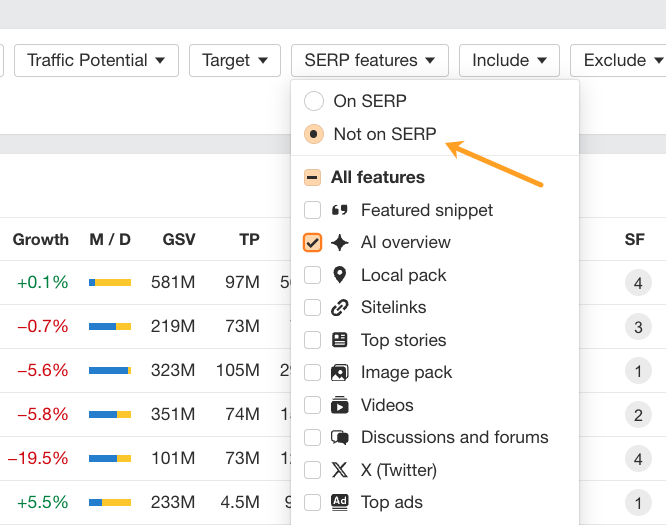This screenshot has width=666, height=525.
Task: Click the Discussions and forums label
Action: [454, 438]
